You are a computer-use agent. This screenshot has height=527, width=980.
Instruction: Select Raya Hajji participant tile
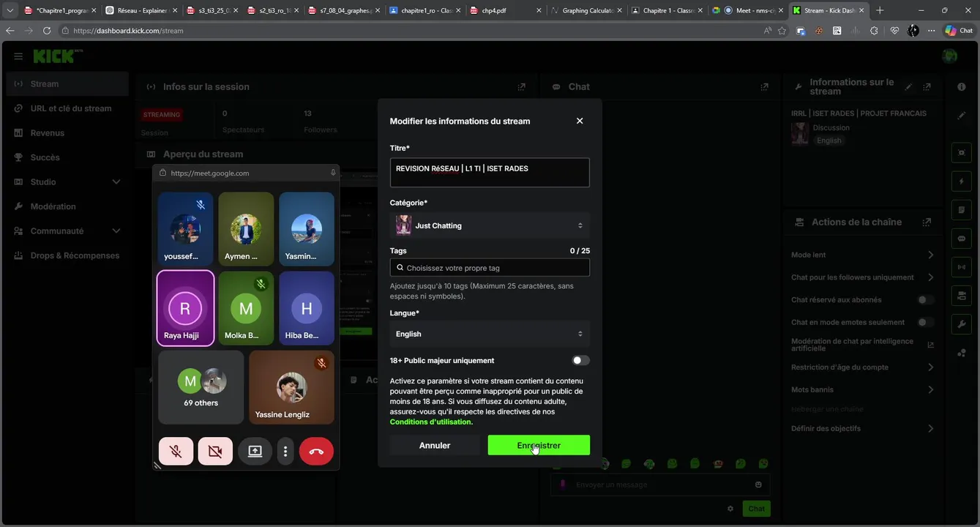[185, 308]
